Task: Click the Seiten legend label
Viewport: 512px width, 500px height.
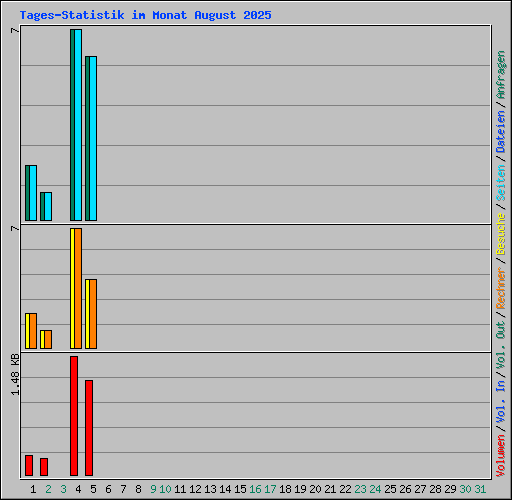Action: pos(501,183)
